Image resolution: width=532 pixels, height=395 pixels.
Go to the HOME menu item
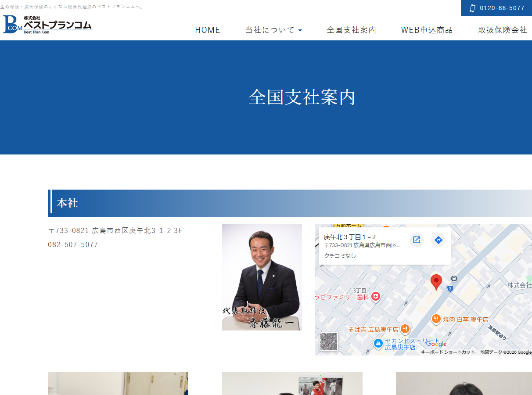tap(208, 30)
